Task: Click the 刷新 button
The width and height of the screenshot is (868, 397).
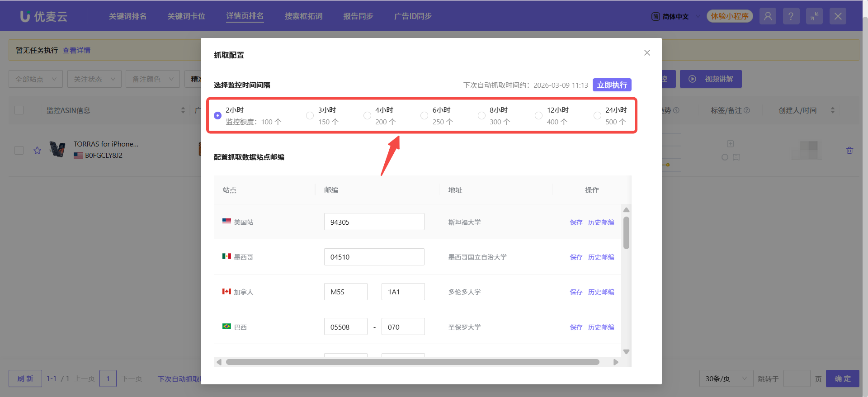Action: [x=25, y=378]
